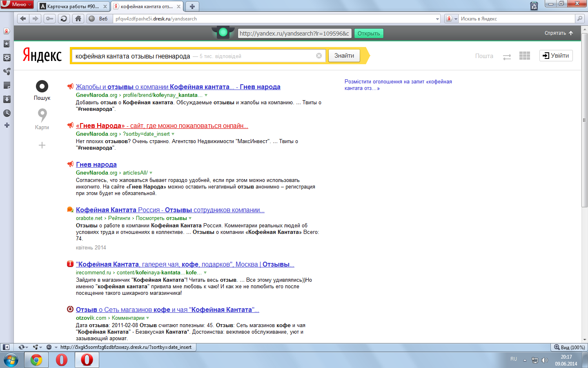
Task: Close the кофейная кантата tab
Action: pyautogui.click(x=178, y=7)
